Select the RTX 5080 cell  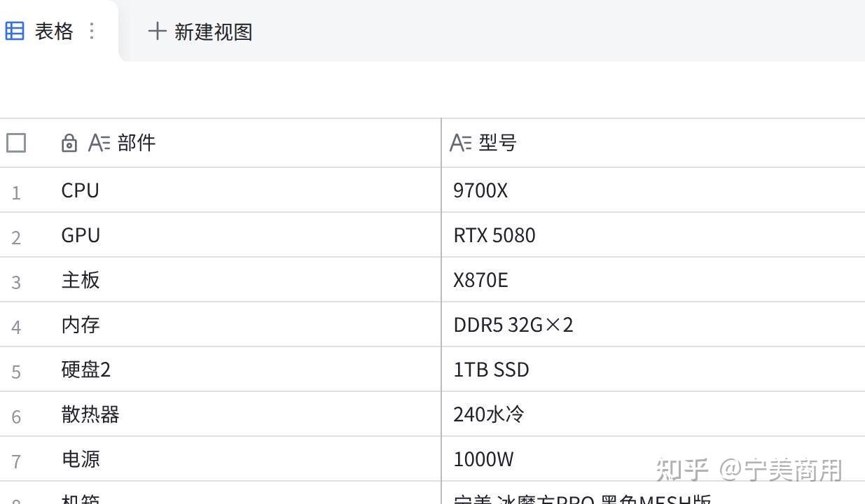tap(653, 234)
